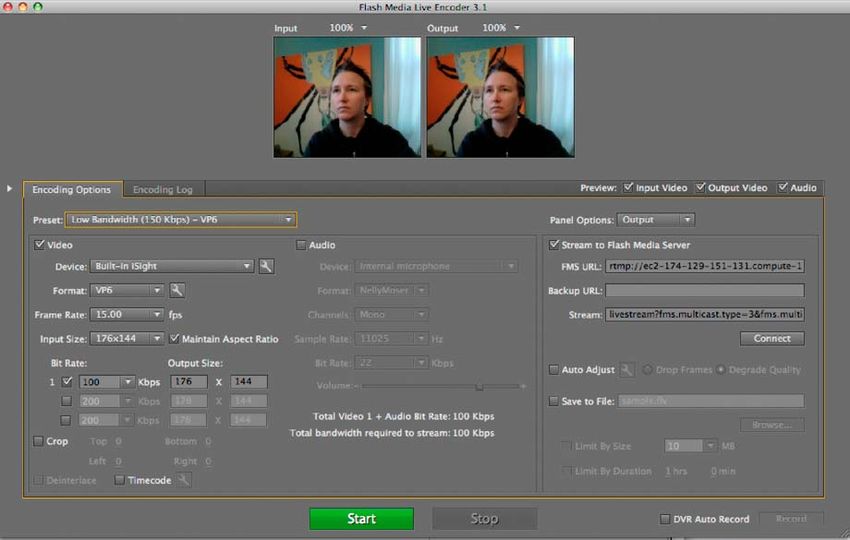Open the Input Size dropdown
The height and width of the screenshot is (540, 850).
(127, 339)
